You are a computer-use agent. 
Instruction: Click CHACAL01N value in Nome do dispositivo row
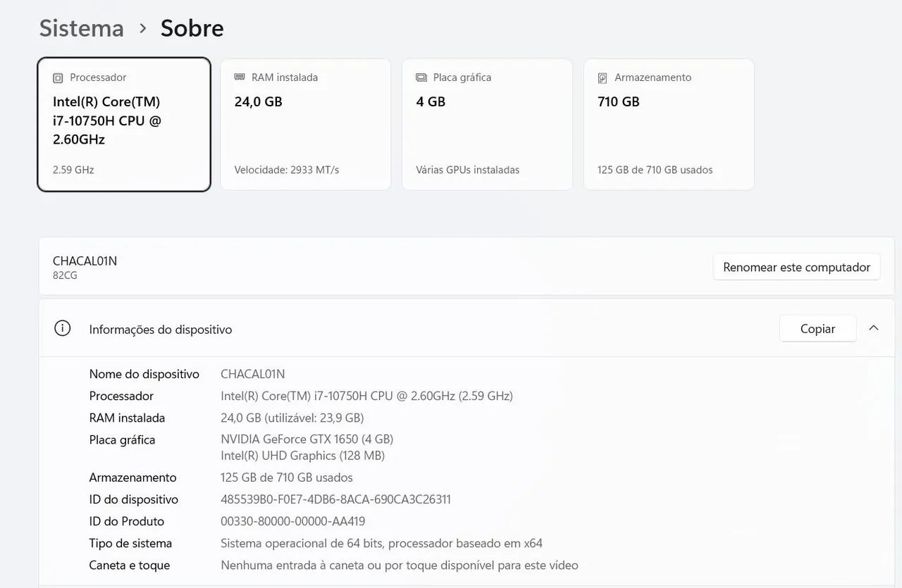[x=253, y=374]
